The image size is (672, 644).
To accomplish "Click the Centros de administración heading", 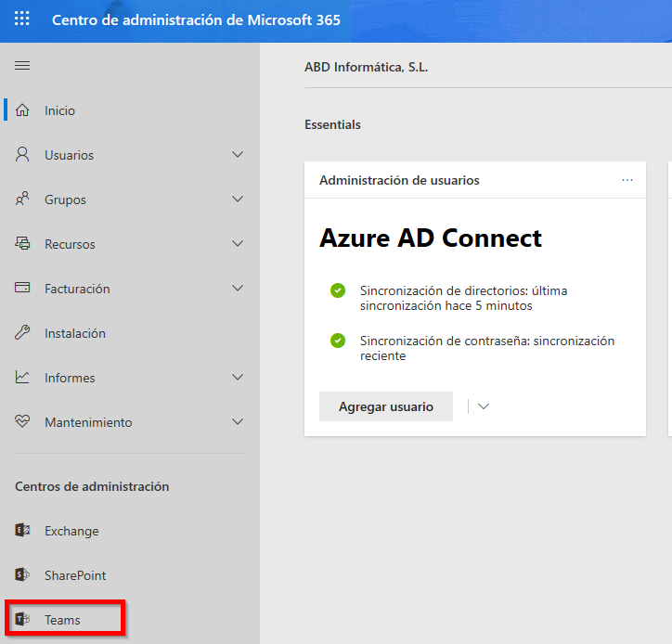I will pyautogui.click(x=92, y=487).
